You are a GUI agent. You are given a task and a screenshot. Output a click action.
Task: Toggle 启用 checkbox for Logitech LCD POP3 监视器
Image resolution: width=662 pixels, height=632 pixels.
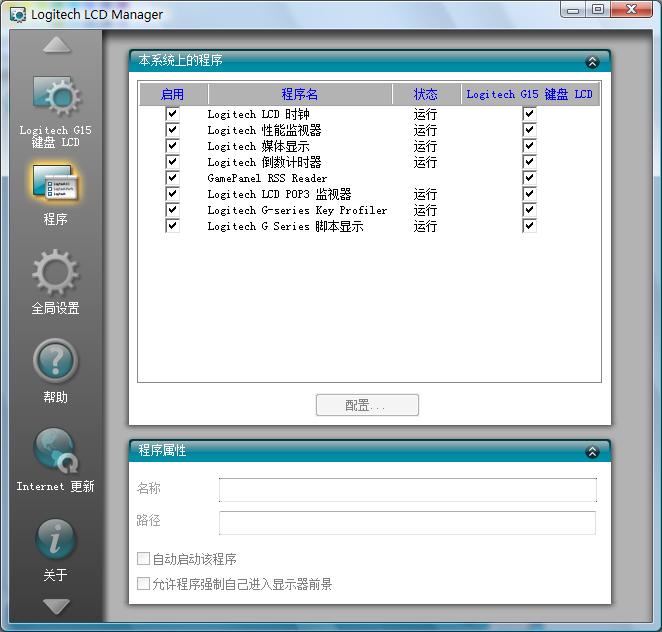[x=172, y=194]
